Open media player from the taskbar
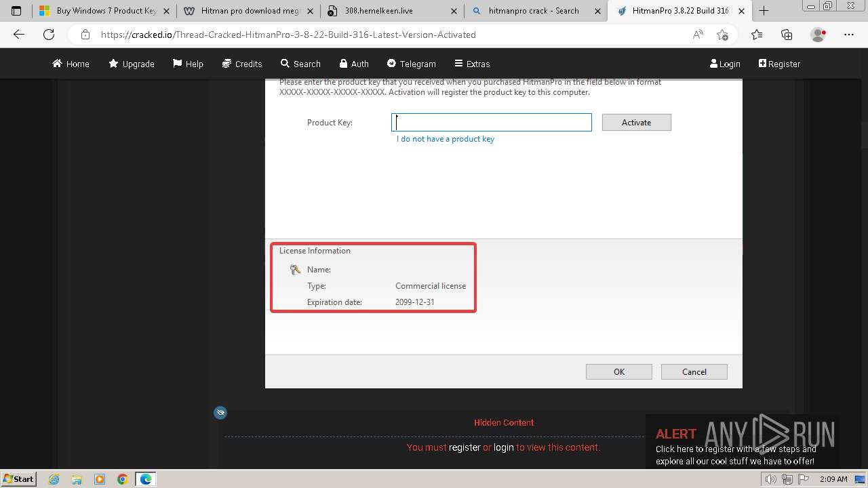868x488 pixels. (x=100, y=479)
